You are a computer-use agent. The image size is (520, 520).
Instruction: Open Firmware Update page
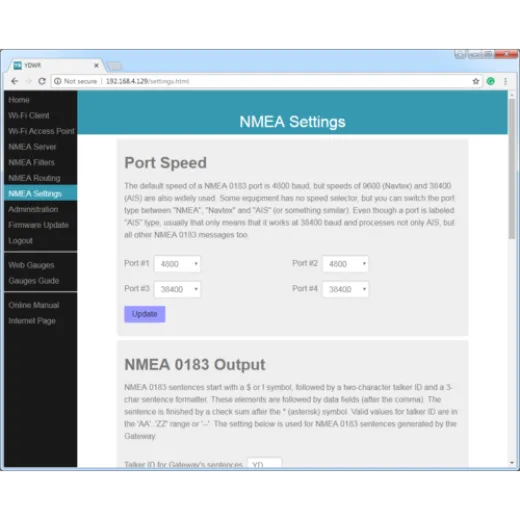(38, 225)
